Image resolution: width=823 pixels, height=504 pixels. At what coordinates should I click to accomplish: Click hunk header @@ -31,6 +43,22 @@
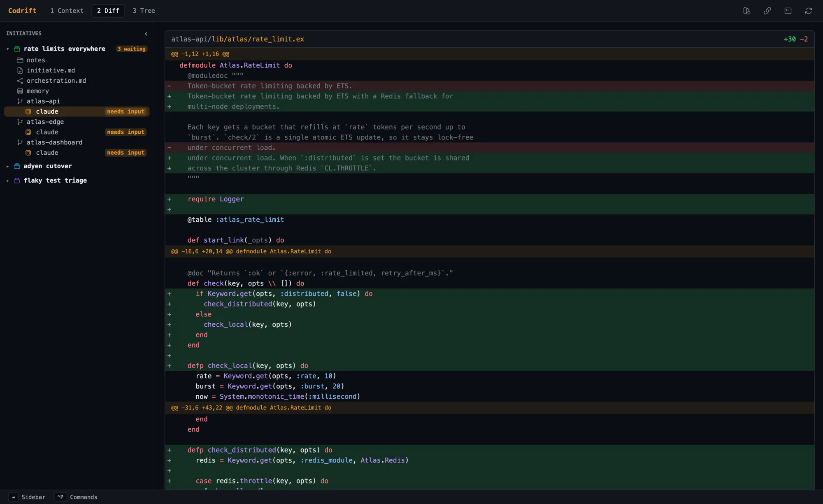(x=490, y=408)
